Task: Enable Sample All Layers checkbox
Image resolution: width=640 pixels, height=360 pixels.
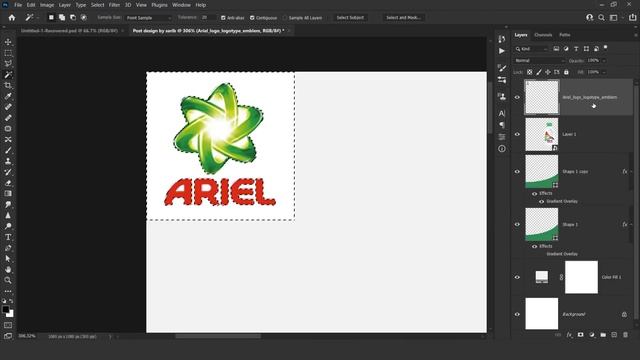Action: pyautogui.click(x=285, y=18)
